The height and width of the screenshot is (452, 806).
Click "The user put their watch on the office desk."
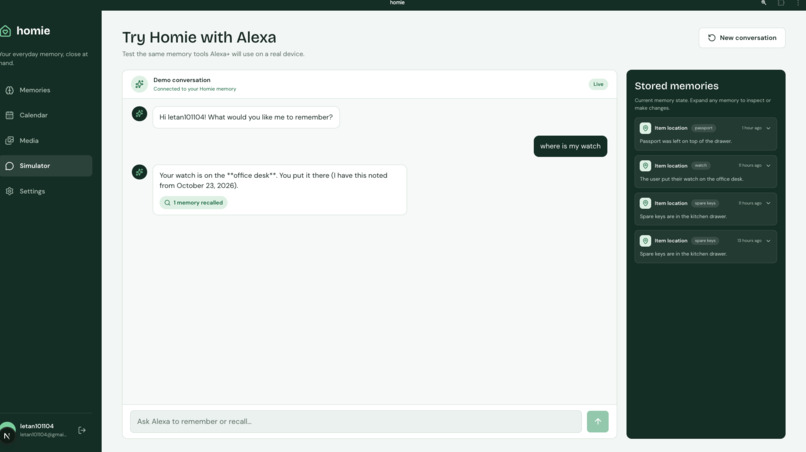(x=691, y=179)
